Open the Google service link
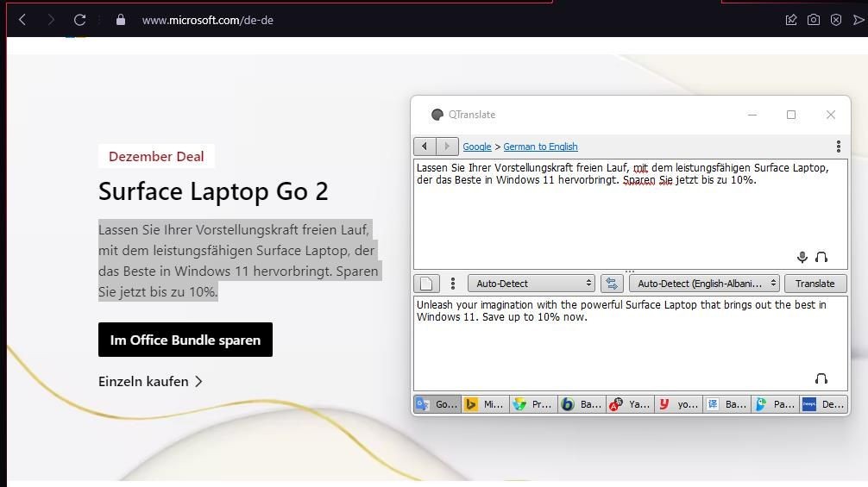868x487 pixels. pos(476,147)
